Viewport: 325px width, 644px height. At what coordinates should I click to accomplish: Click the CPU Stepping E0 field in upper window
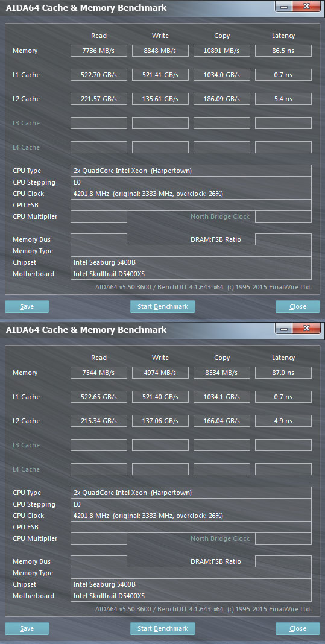click(191, 182)
